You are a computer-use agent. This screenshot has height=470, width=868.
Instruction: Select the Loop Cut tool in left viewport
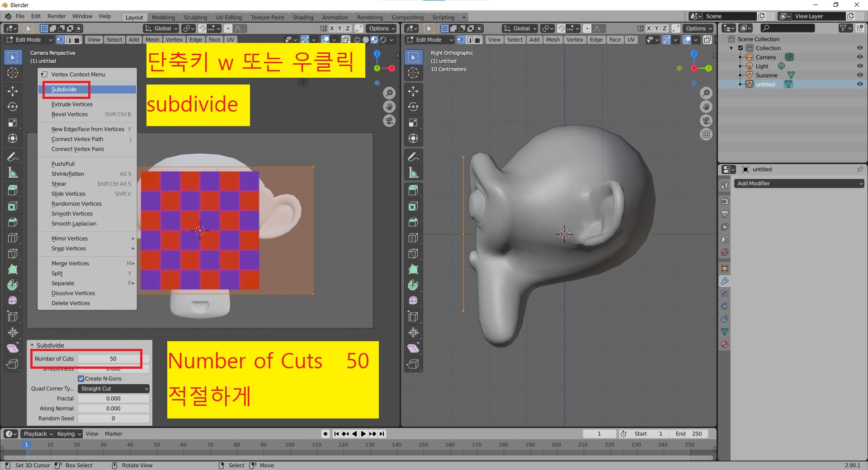point(13,238)
